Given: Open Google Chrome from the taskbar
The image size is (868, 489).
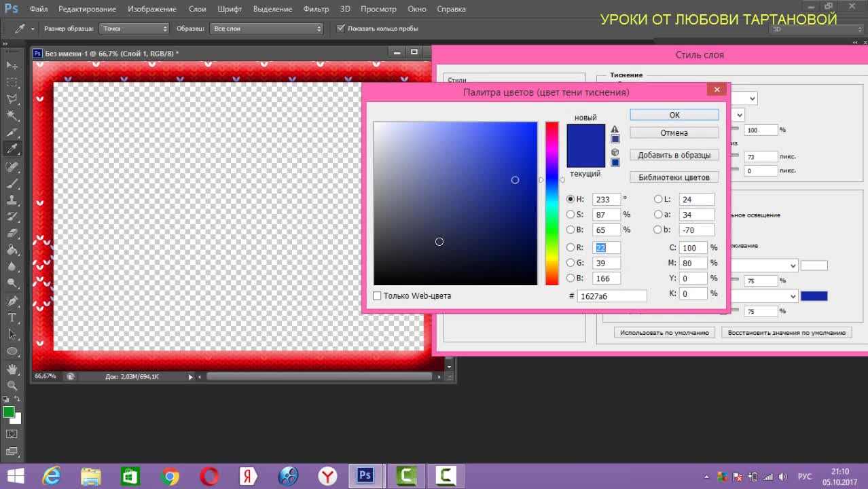Looking at the screenshot, I should 170,475.
